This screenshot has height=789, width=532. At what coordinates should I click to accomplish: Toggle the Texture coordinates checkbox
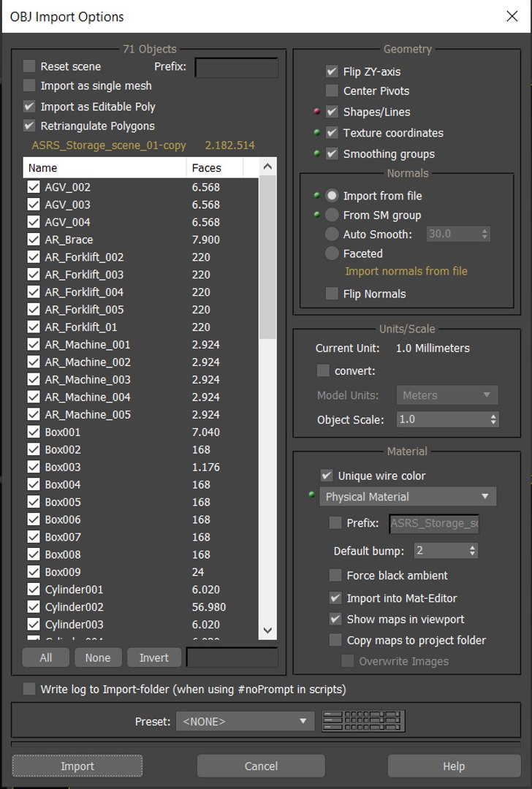pos(332,132)
